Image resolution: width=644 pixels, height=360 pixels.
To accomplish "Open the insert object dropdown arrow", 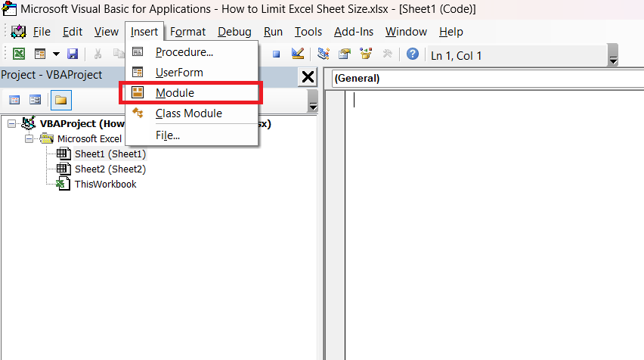I will (x=56, y=54).
